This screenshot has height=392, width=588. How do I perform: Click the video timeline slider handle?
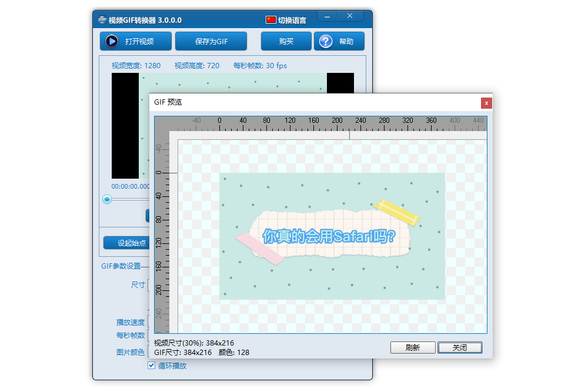107,199
